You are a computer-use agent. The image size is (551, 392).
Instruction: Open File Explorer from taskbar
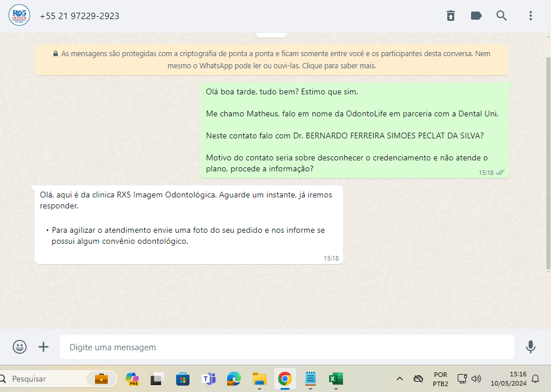pyautogui.click(x=260, y=379)
